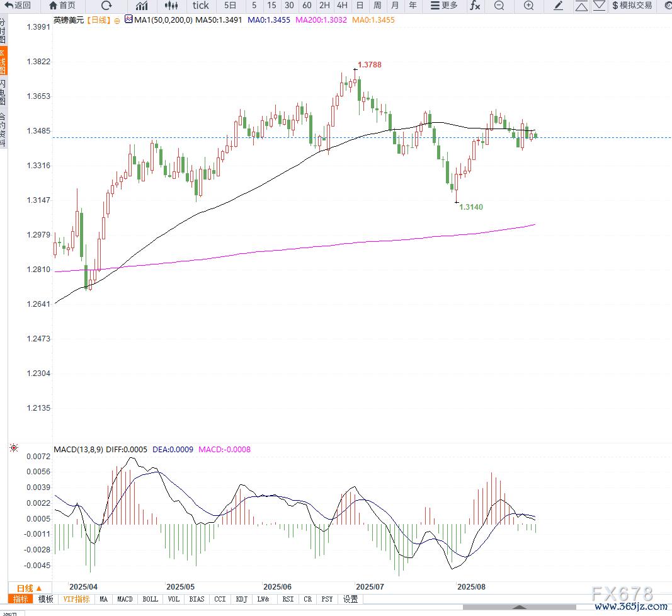
Task: Open 模拟交易 simulated trading
Action: tap(632, 6)
